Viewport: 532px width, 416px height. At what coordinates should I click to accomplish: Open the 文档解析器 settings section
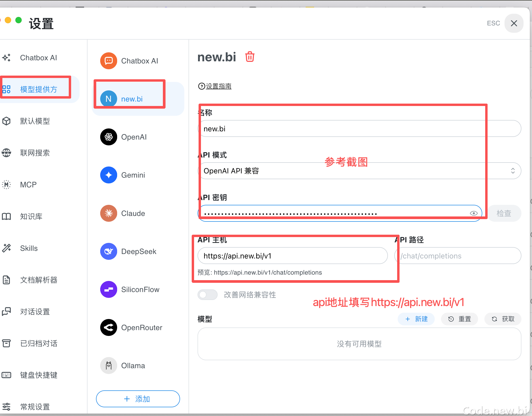point(39,280)
